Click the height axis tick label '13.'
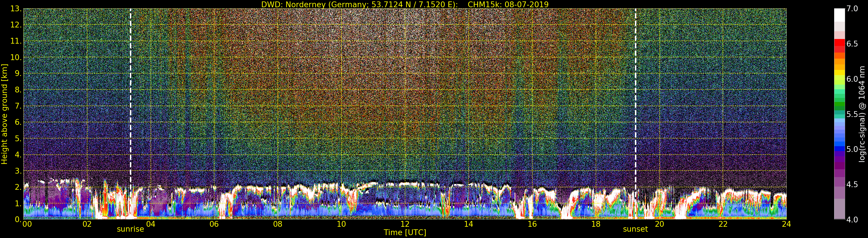Viewport: 868px width, 238px height. 16,9
